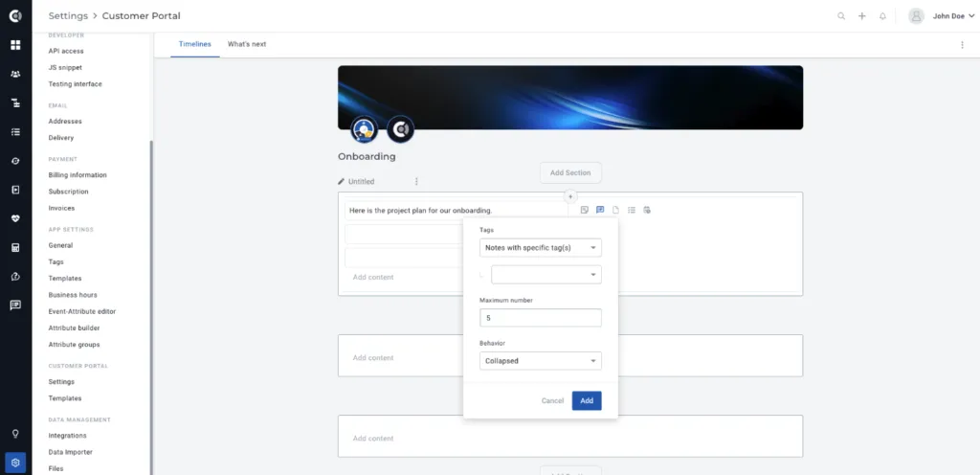Open Tags in App Settings

(x=56, y=261)
